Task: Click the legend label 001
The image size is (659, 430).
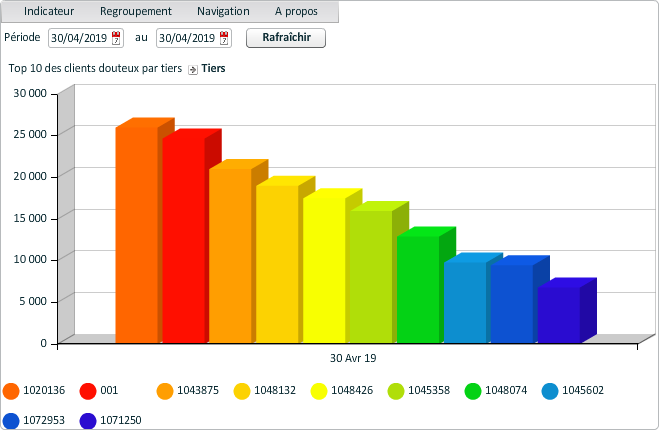Action: pyautogui.click(x=109, y=390)
